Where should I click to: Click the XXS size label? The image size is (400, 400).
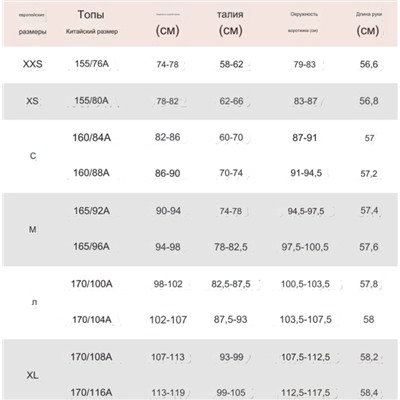click(32, 64)
